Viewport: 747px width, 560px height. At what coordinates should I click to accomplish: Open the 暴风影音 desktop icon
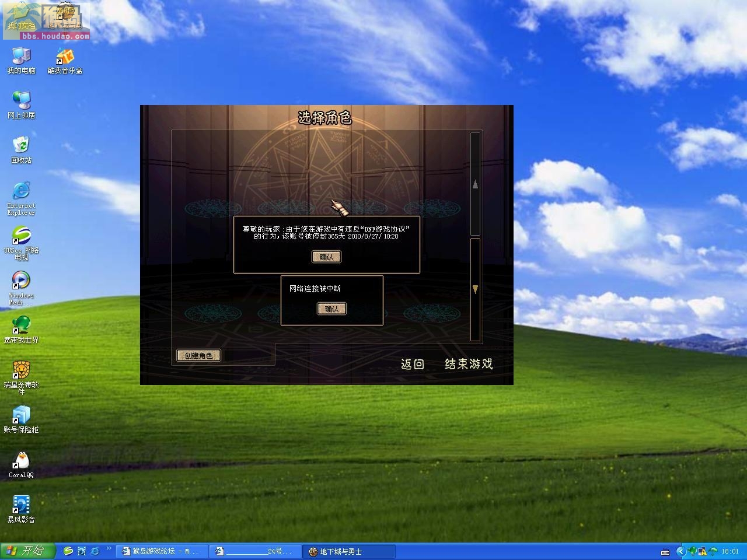click(x=22, y=509)
